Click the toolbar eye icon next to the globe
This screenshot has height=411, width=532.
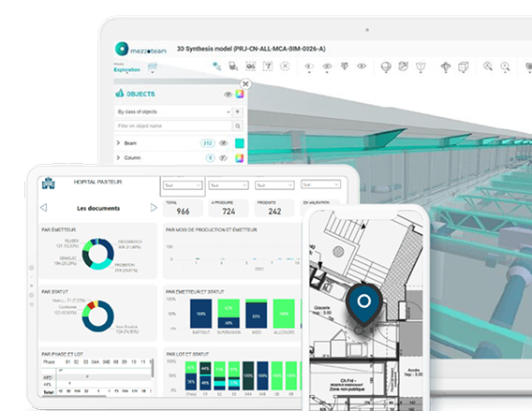point(362,66)
